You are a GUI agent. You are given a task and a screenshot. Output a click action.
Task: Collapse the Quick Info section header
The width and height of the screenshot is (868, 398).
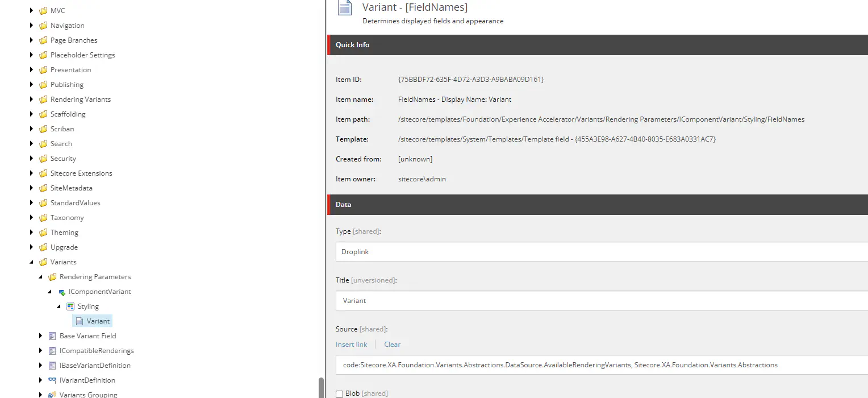tap(598, 45)
